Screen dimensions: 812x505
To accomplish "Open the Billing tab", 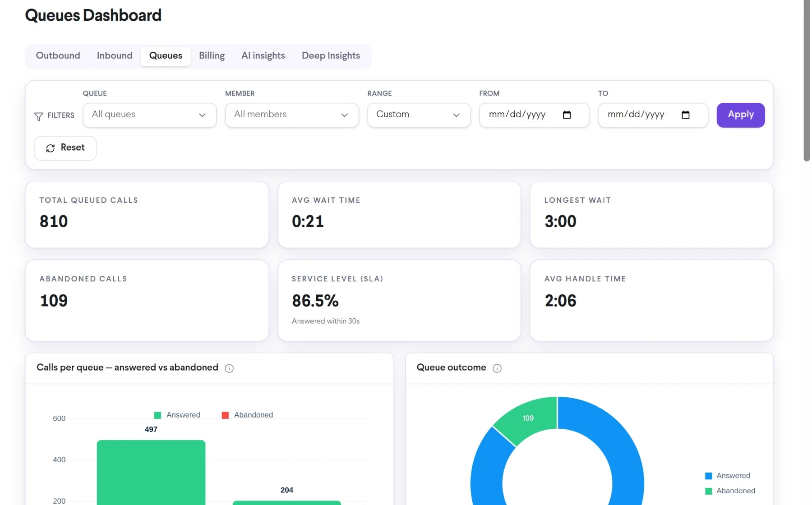I will click(212, 56).
